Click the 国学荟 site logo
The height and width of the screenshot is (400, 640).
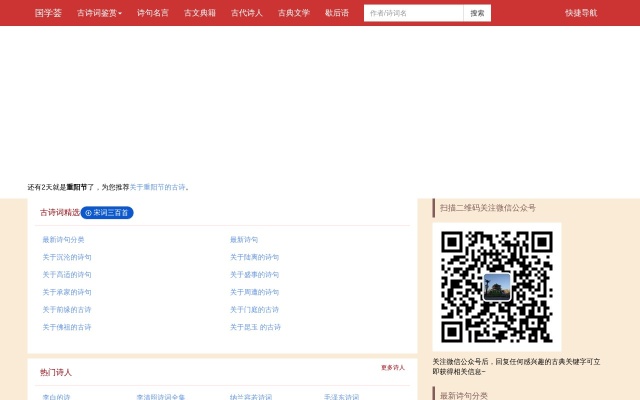[x=48, y=13]
